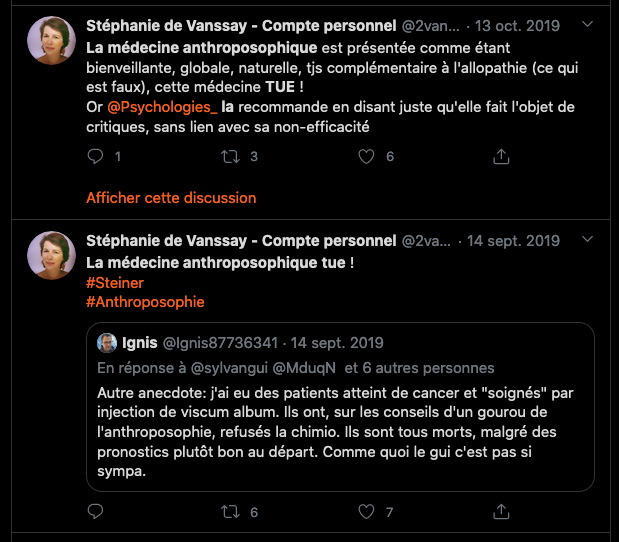The height and width of the screenshot is (542, 619).
Task: Retweet the 13 oct. 2019 tweet
Action: coord(231,157)
